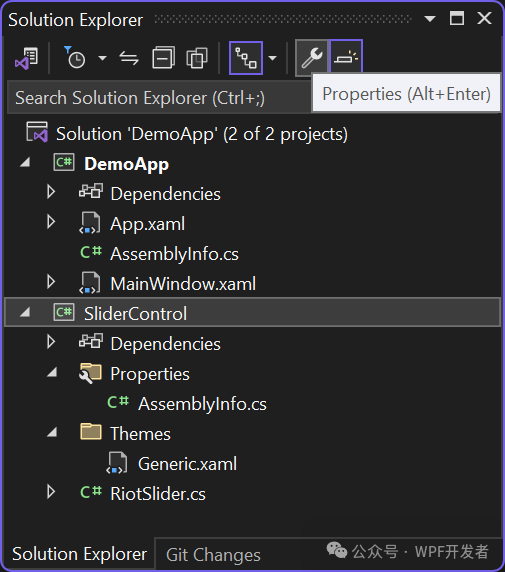This screenshot has height=572, width=505.
Task: Focus the Search Solution Explorer field
Action: (159, 98)
